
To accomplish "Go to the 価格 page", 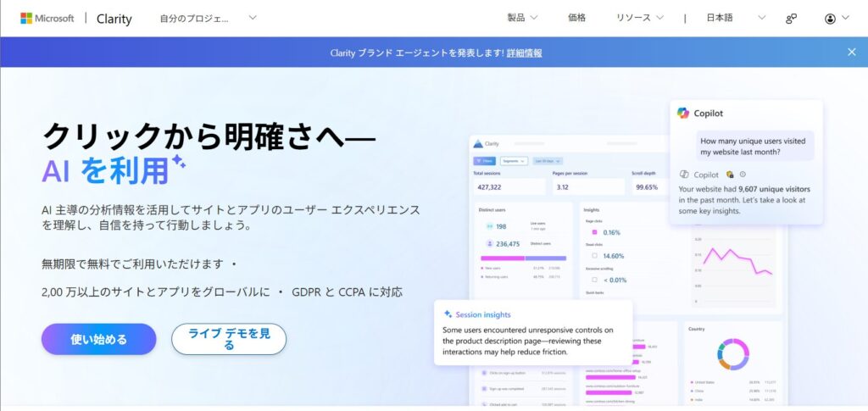I will point(576,18).
